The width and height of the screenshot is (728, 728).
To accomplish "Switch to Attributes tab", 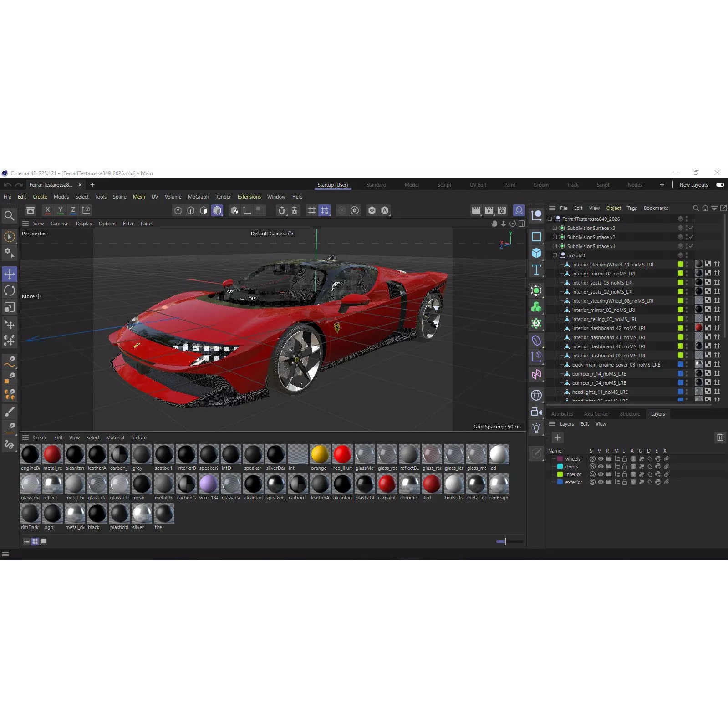I will [562, 414].
